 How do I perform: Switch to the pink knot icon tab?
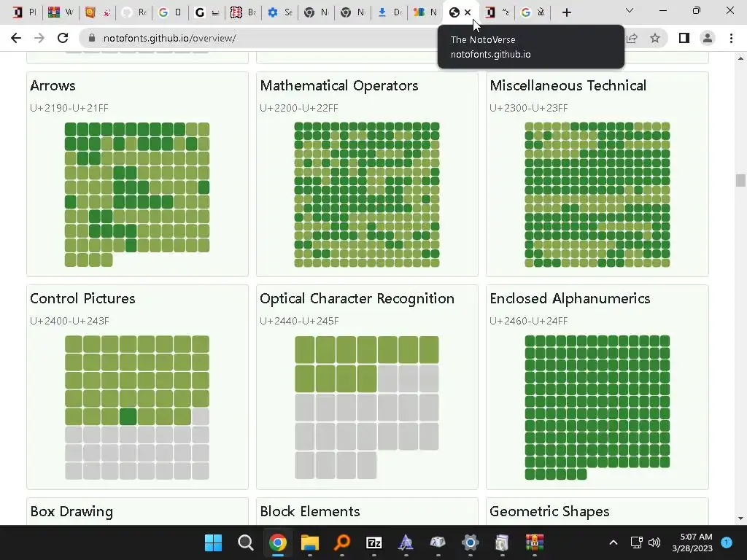click(244, 12)
